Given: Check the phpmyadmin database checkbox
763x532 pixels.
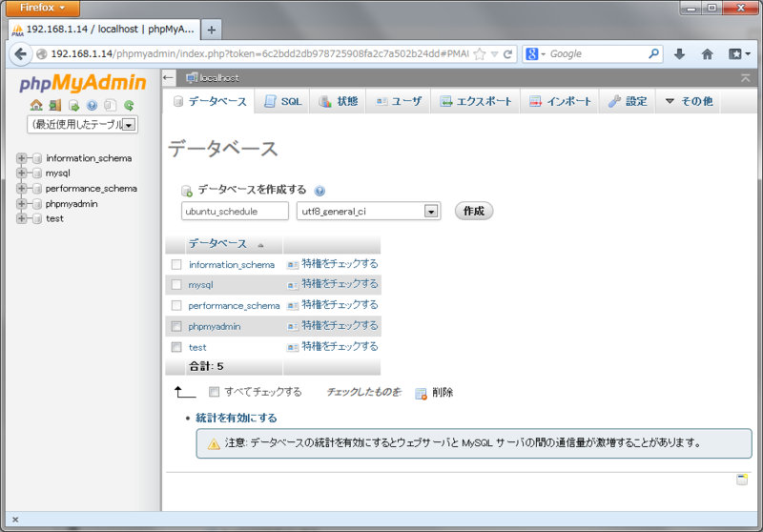Looking at the screenshot, I should click(x=176, y=326).
